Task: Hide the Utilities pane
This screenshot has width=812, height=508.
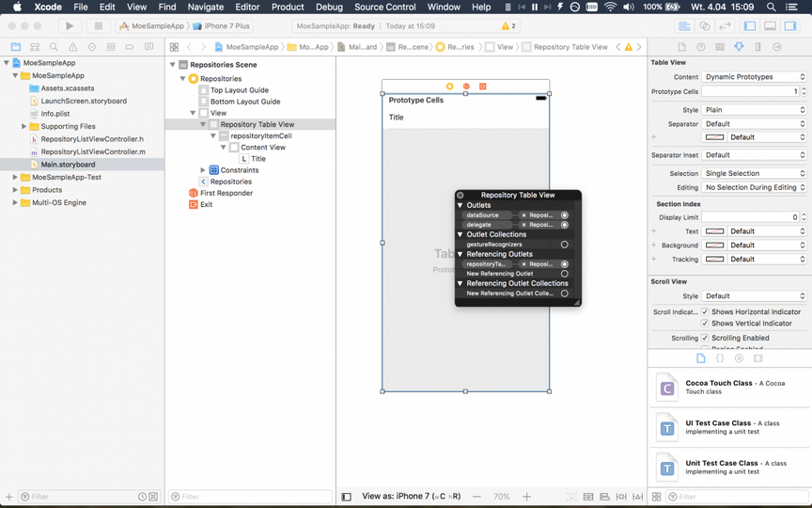Action: tap(790, 26)
